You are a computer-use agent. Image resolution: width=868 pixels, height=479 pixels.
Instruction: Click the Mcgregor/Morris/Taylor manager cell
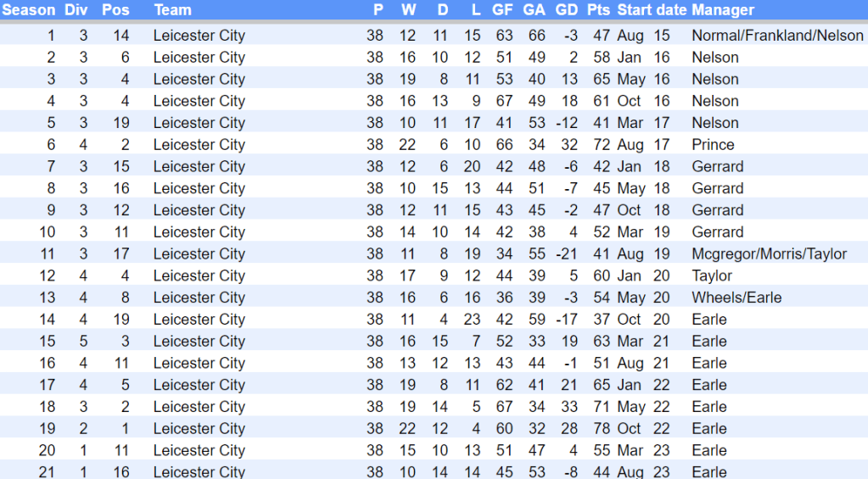[769, 254]
